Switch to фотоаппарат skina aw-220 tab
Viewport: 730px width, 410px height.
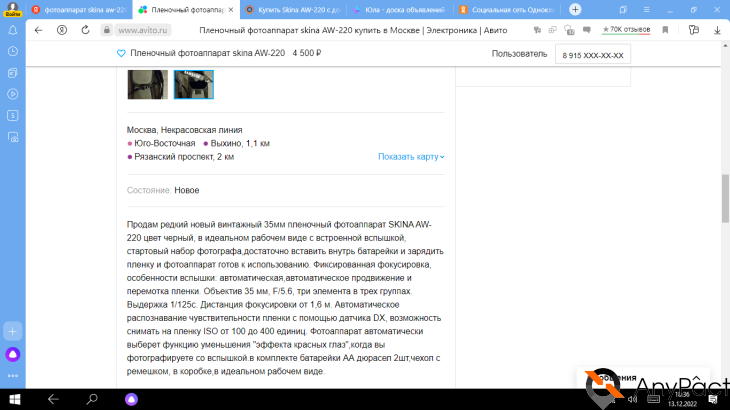coord(80,9)
